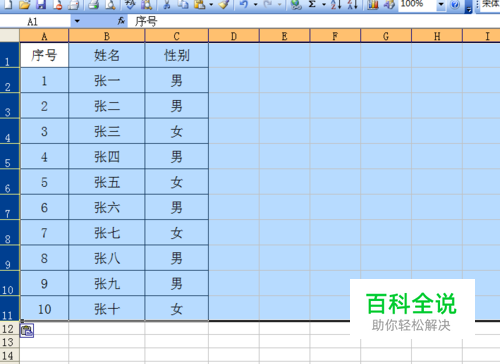
Task: Click the Select All corner button
Action: tap(10, 35)
